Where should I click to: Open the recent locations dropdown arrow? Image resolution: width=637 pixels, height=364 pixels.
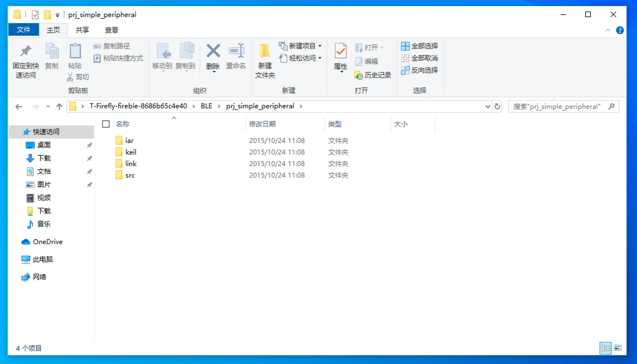pos(48,106)
